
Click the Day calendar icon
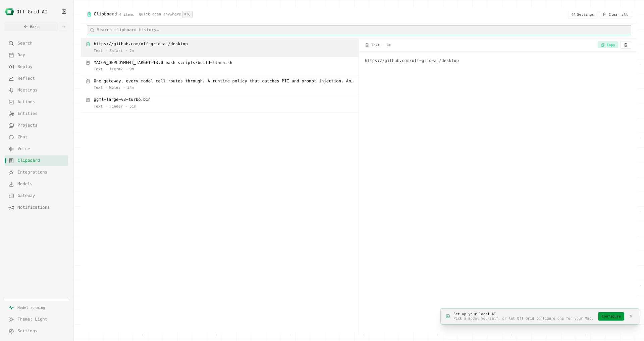tap(11, 55)
